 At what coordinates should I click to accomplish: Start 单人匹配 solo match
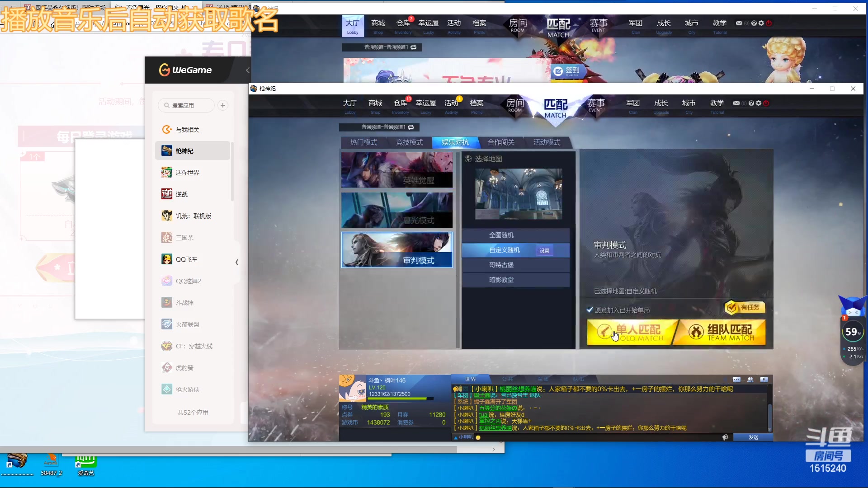(631, 332)
